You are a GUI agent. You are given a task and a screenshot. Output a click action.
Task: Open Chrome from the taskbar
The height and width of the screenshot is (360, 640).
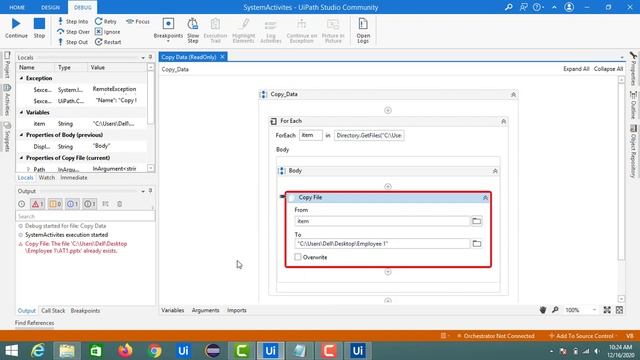155,351
